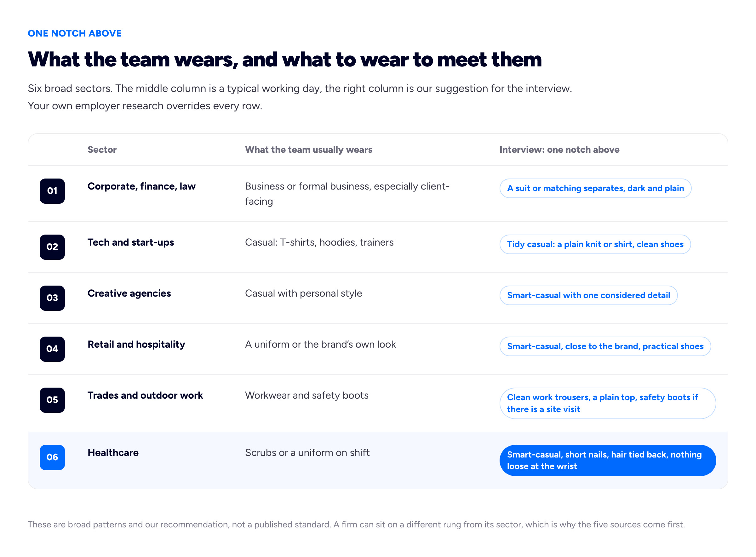Screen dimensions: 756x557
Task: Click the 'What the team wears' main heading
Action: (x=284, y=60)
